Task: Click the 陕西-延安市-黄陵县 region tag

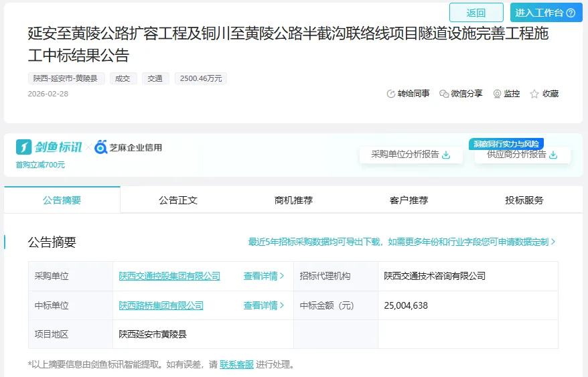Action: (x=66, y=78)
